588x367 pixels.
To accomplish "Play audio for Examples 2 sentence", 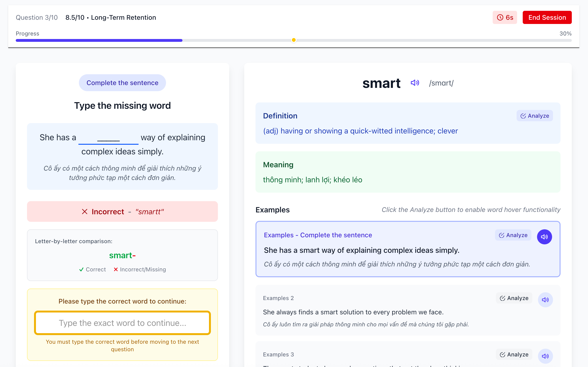I will (545, 300).
